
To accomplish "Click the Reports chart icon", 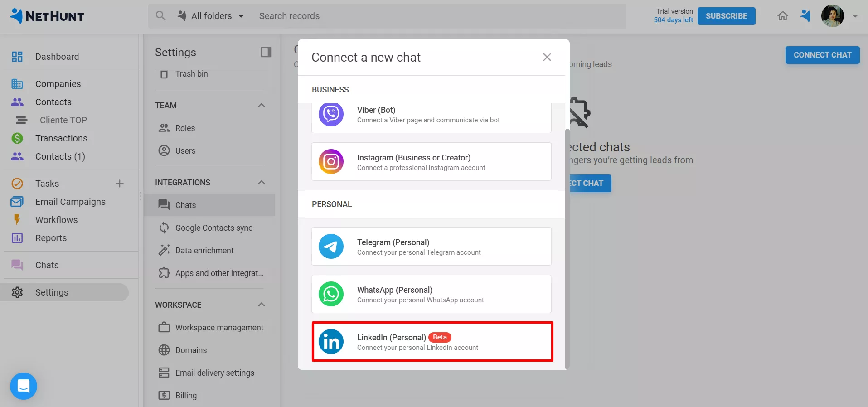I will pos(17,238).
